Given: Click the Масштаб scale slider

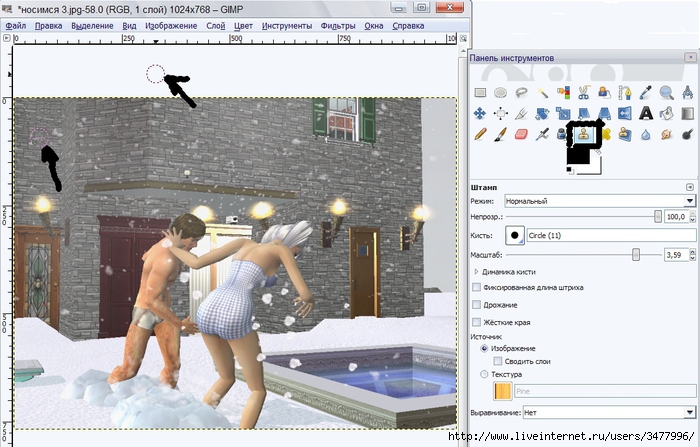Looking at the screenshot, I should tap(584, 255).
